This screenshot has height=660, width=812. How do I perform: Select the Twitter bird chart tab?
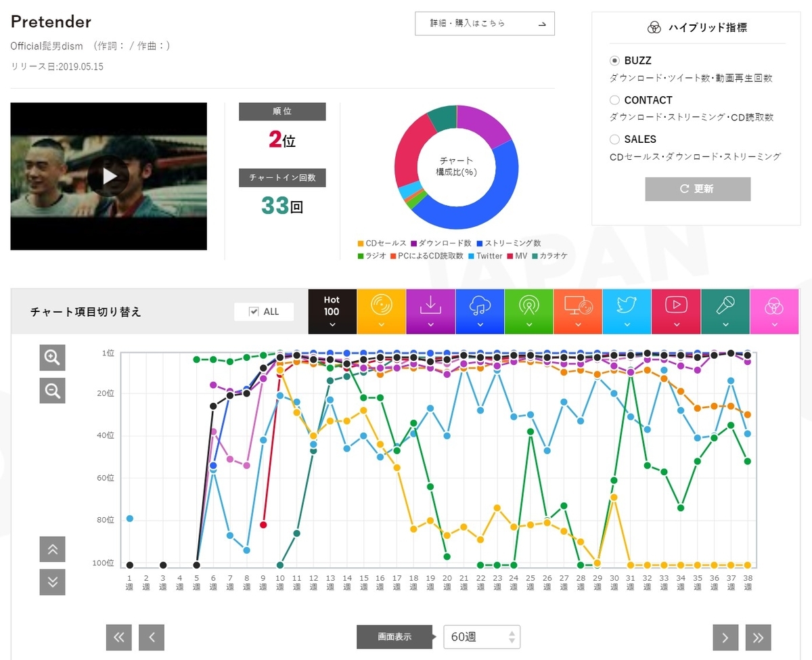tap(627, 311)
